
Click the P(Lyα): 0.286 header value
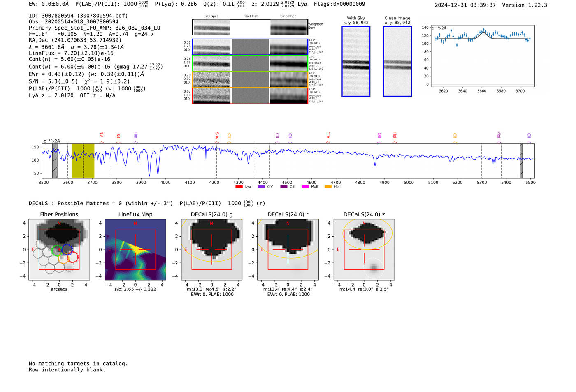pos(176,4)
